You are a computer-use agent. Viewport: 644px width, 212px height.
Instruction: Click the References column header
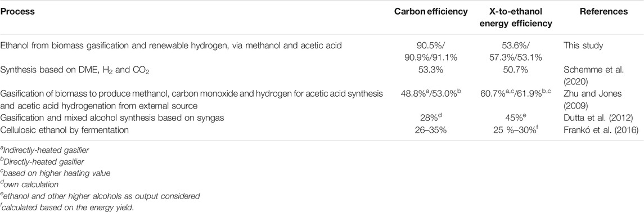click(x=604, y=12)
